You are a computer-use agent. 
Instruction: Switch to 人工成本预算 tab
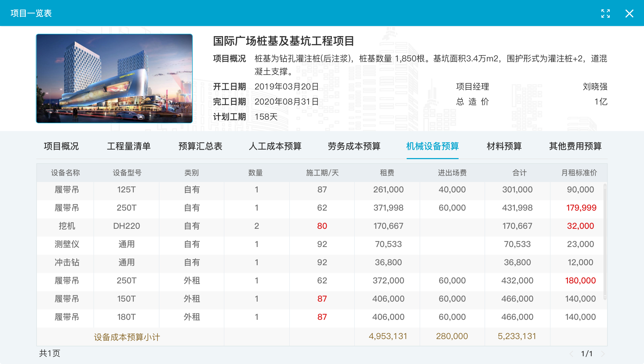pyautogui.click(x=275, y=146)
